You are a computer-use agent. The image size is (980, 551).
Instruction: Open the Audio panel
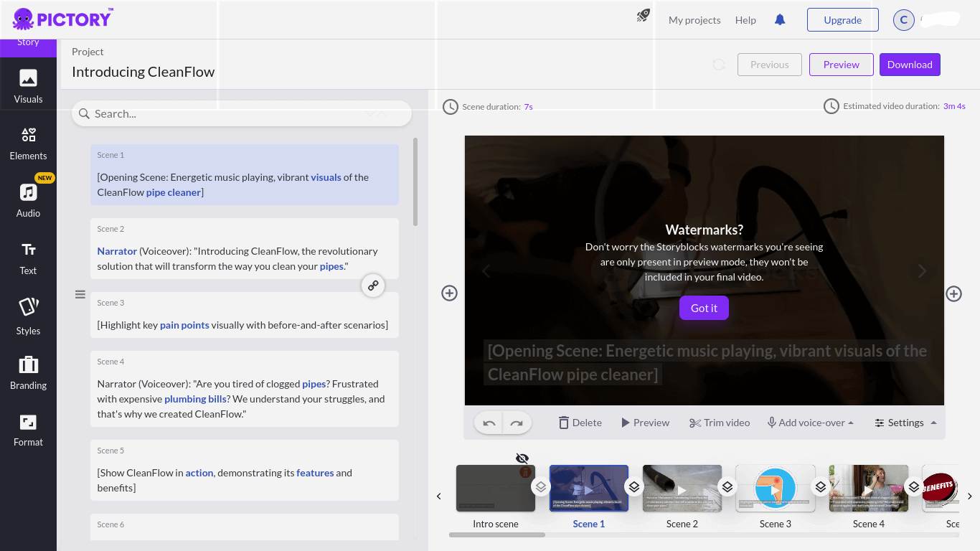click(28, 199)
